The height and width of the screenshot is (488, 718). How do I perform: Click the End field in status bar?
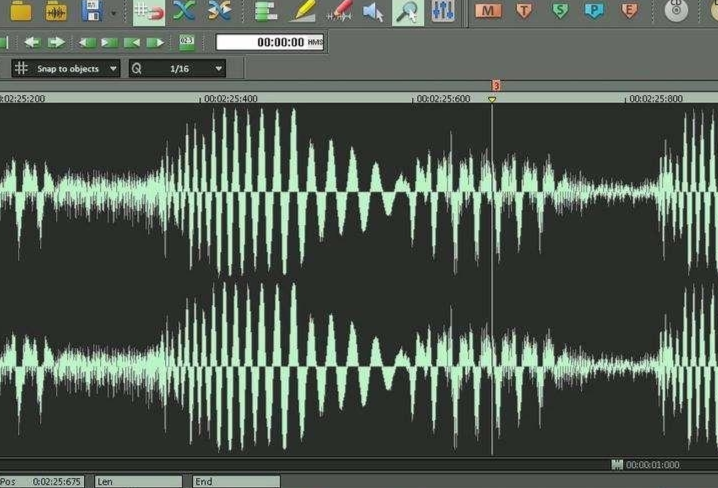click(236, 482)
